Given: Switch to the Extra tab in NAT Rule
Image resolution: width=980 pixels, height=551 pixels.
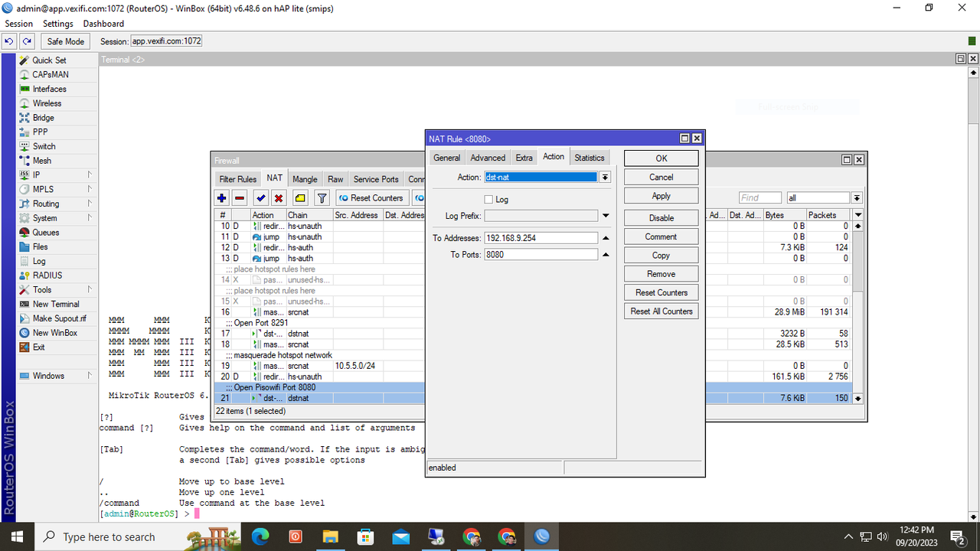Looking at the screenshot, I should pyautogui.click(x=524, y=158).
